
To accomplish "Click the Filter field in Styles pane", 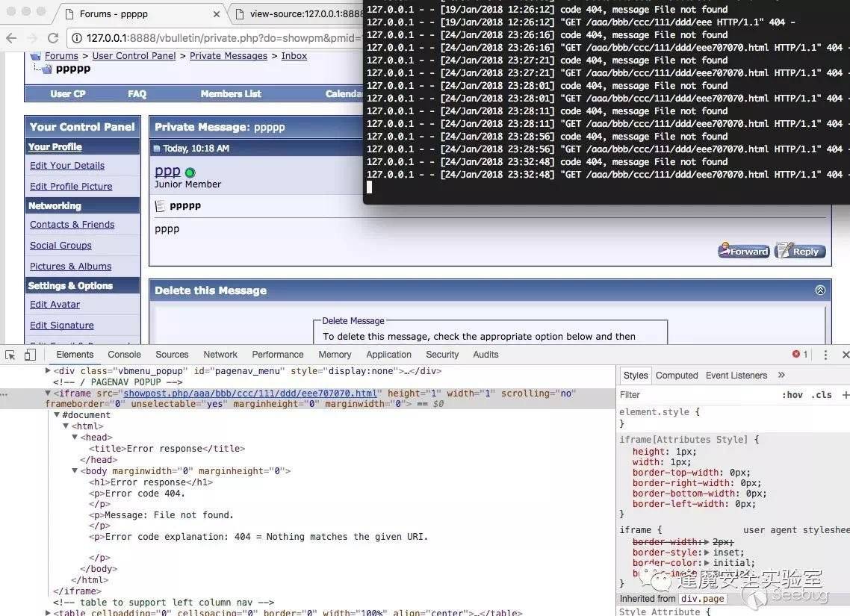I will (695, 395).
